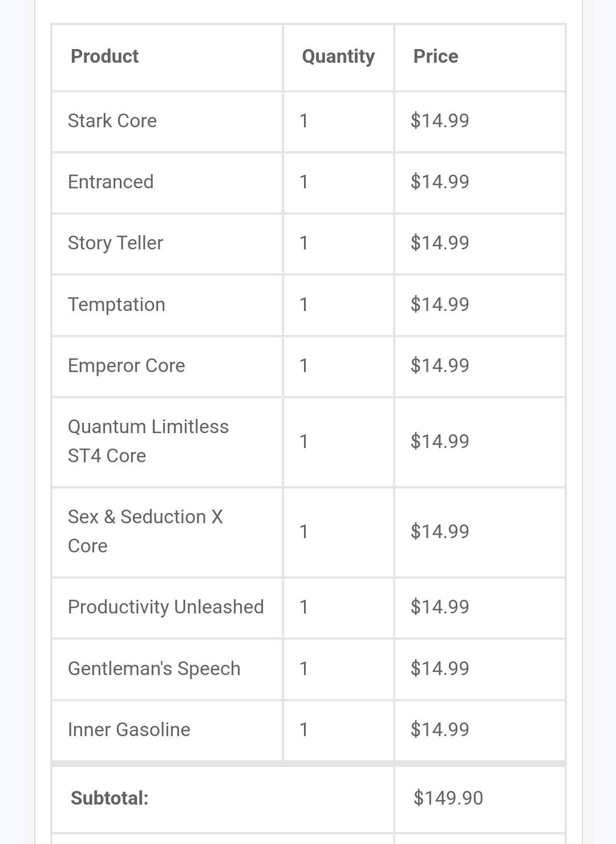This screenshot has width=616, height=844.
Task: Tap Gentleman's Speech product name
Action: point(154,669)
